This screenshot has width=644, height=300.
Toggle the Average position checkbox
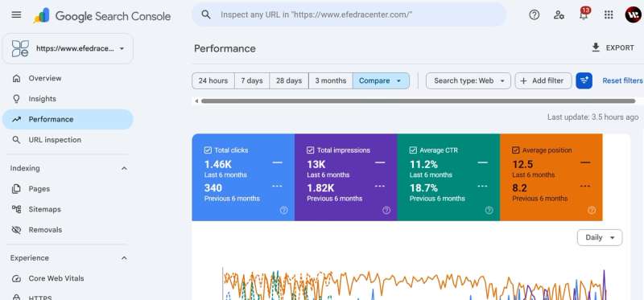(x=516, y=150)
